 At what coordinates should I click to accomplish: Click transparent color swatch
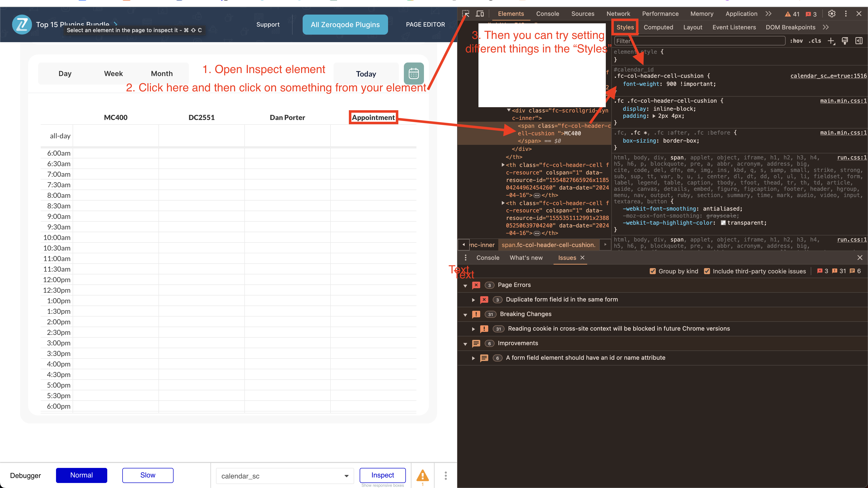point(723,223)
